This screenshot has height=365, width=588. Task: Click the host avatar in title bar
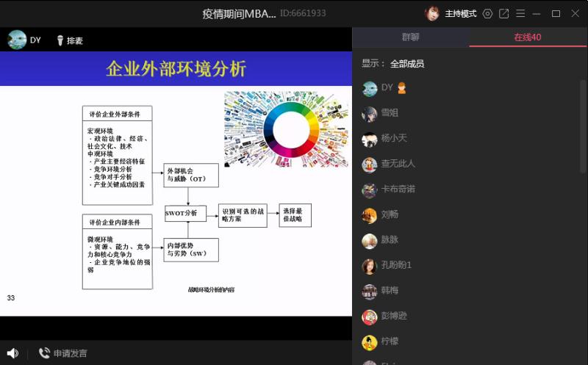coord(433,14)
